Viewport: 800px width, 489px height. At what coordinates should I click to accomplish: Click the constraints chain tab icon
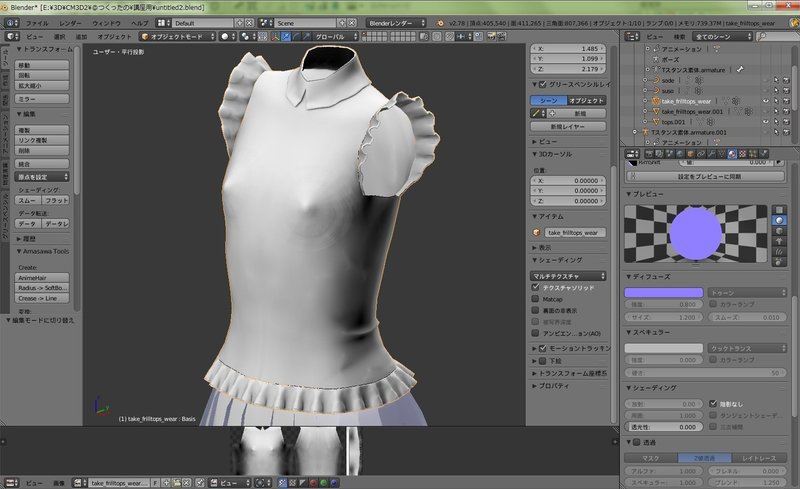[x=701, y=154]
